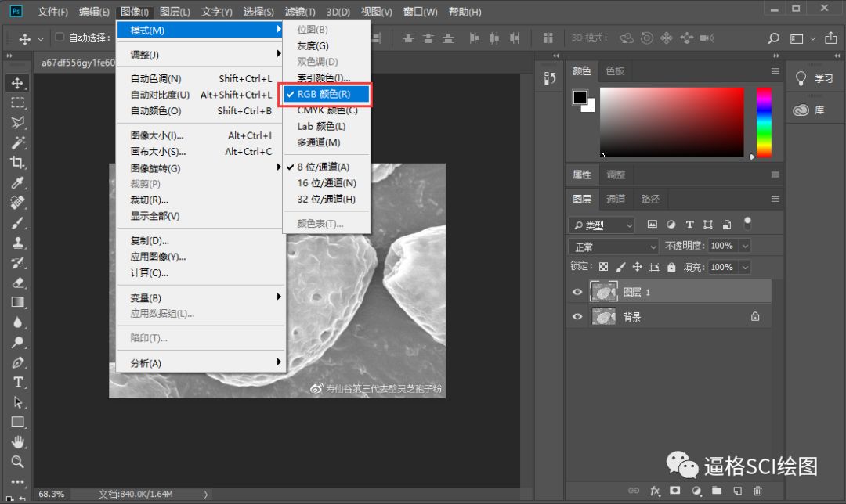846x504 pixels.
Task: Click the Share icon in options bar
Action: [831, 38]
